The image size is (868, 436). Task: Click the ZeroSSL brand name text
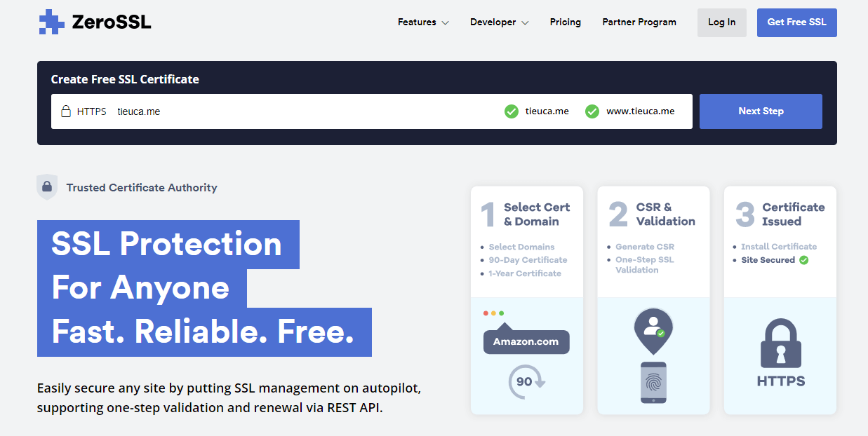112,22
